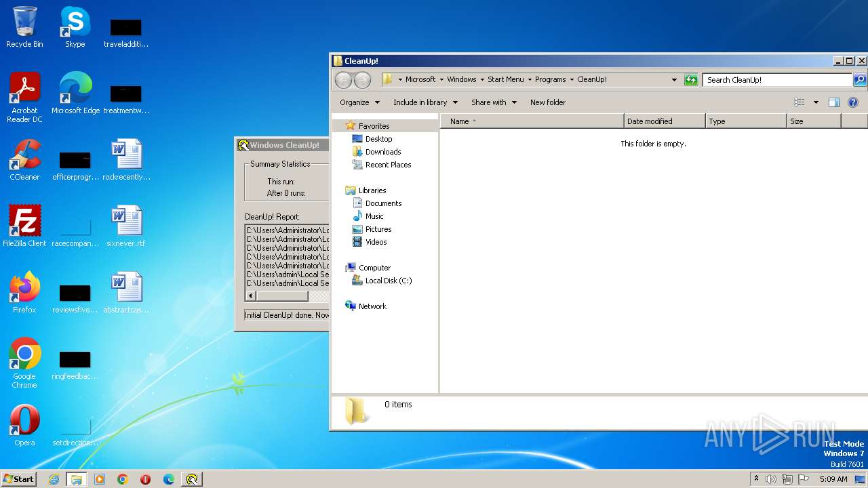Screen dimensions: 868x488
Task: Select Computer in navigation pane
Action: [374, 268]
